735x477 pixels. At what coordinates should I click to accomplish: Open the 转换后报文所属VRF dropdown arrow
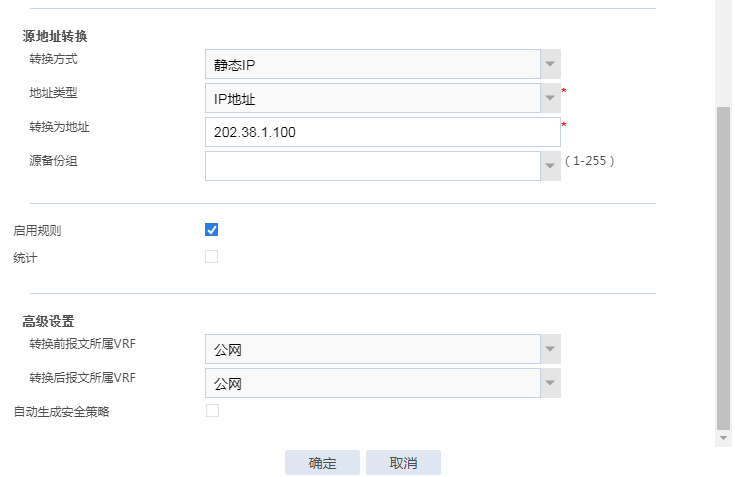(x=550, y=383)
